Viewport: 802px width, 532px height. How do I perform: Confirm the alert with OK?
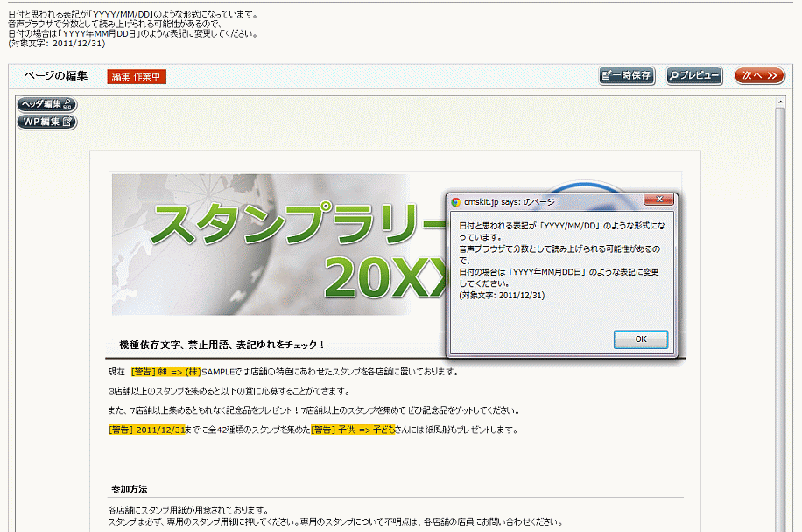640,339
